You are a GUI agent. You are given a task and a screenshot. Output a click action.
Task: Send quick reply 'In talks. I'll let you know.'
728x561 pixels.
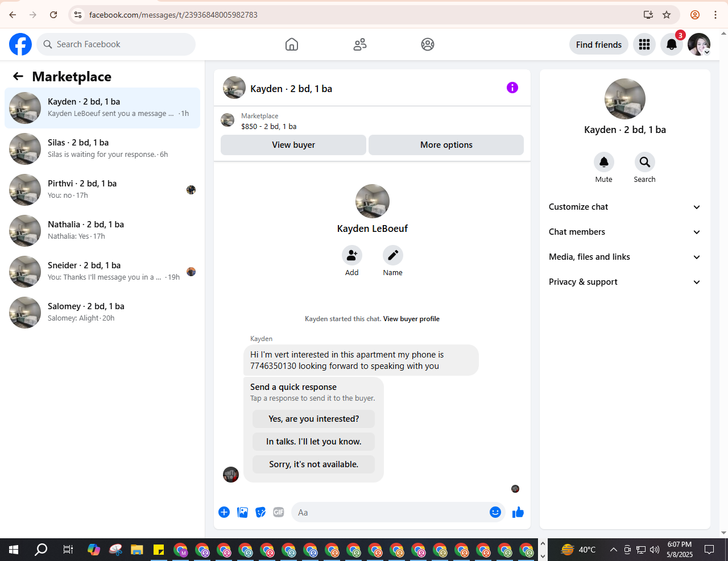pyautogui.click(x=314, y=442)
